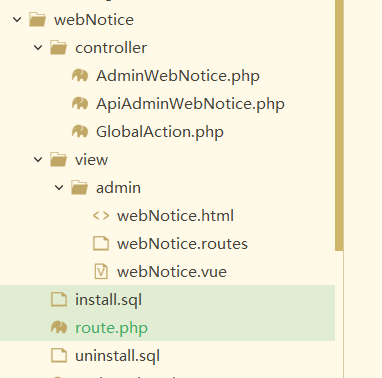
Task: Collapse the admin folder chevron
Action: pos(59,188)
